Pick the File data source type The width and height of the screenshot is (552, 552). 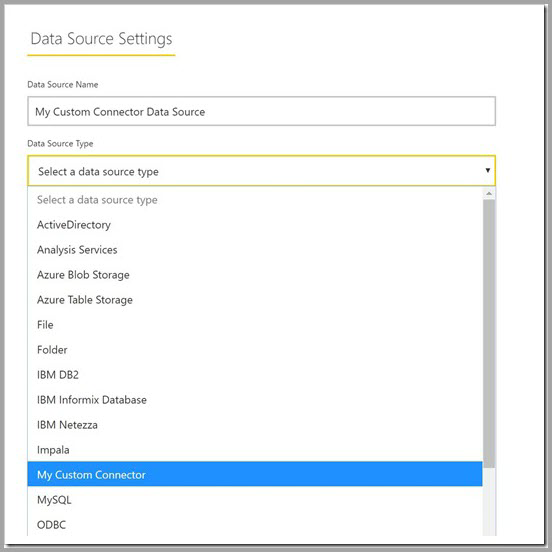pos(255,325)
